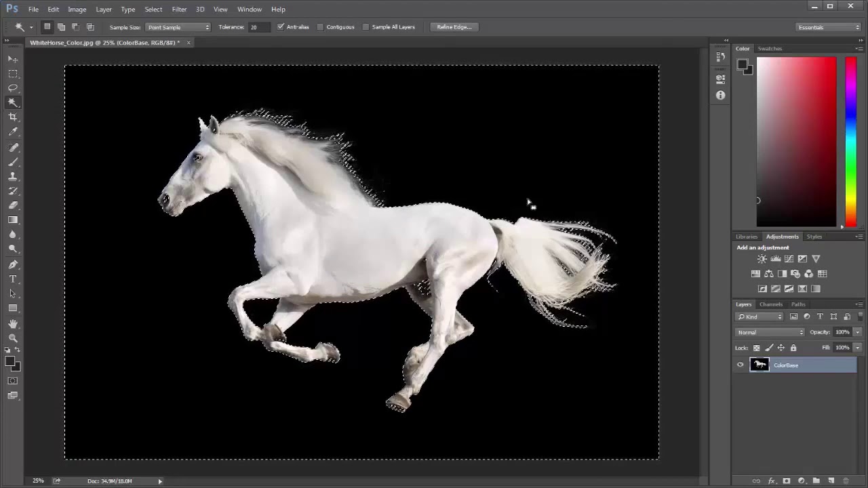Open the Fill slider dropdown arrow
Viewport: 868px width, 488px height.
coord(857,348)
